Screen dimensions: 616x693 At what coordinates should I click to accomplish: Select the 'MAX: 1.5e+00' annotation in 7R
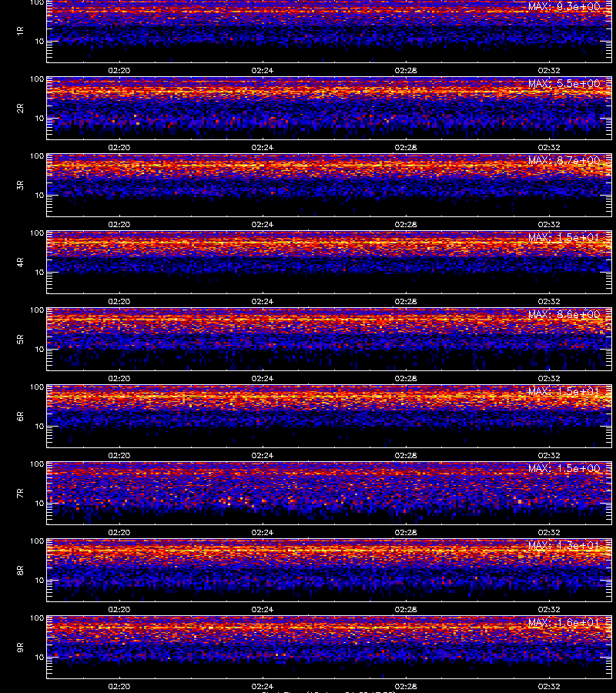564,468
